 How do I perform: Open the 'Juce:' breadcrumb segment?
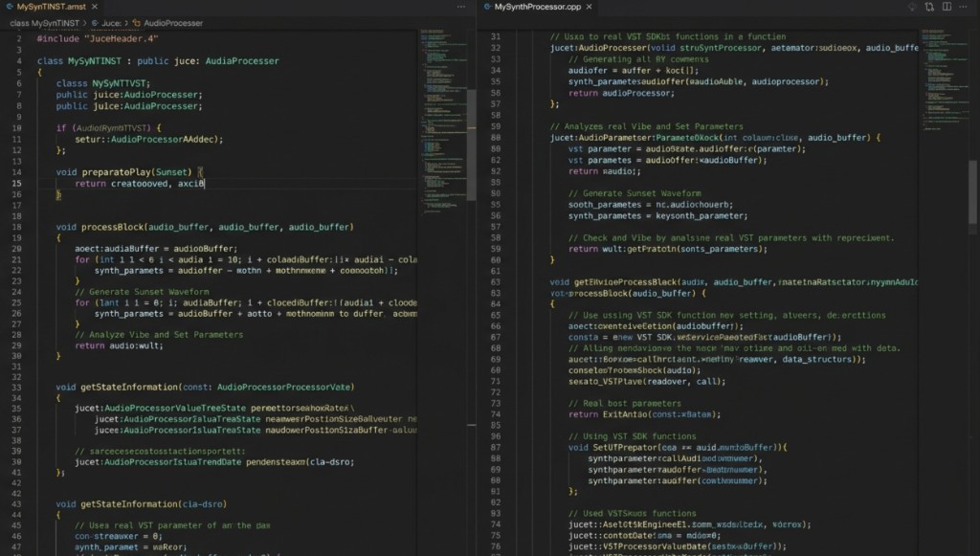pos(111,23)
